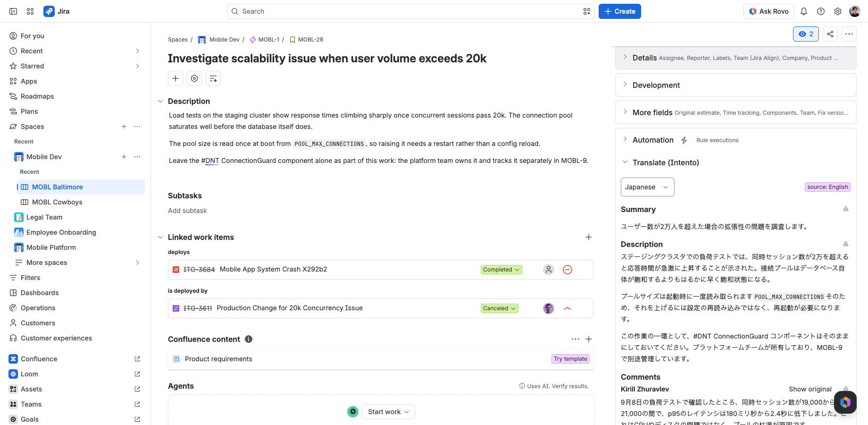Screen dimensions: 868x425
Task: Expand the Details section
Action: (x=735, y=58)
